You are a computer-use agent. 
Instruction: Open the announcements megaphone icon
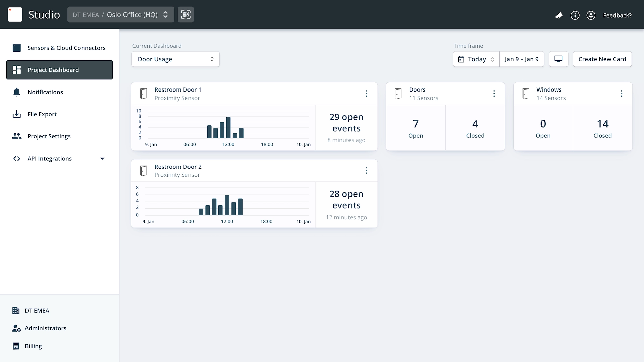click(559, 15)
